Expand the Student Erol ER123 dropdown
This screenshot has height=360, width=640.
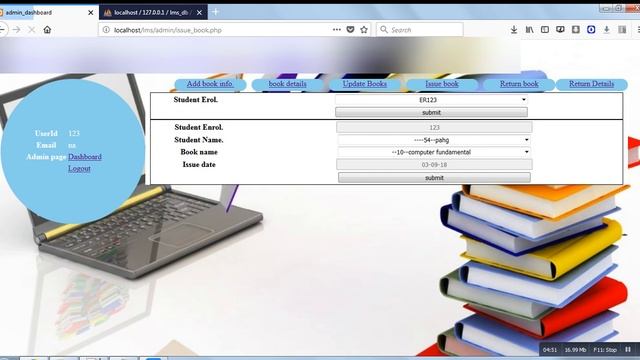point(431,100)
